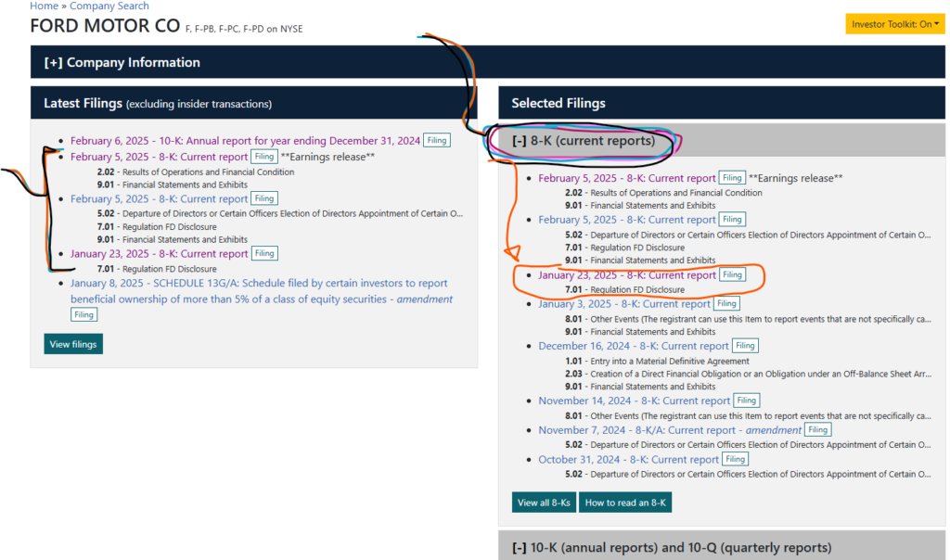Click '2.02 - Results of Operations' in Latest Filings
Screen dimensions: 950x560
(x=196, y=172)
